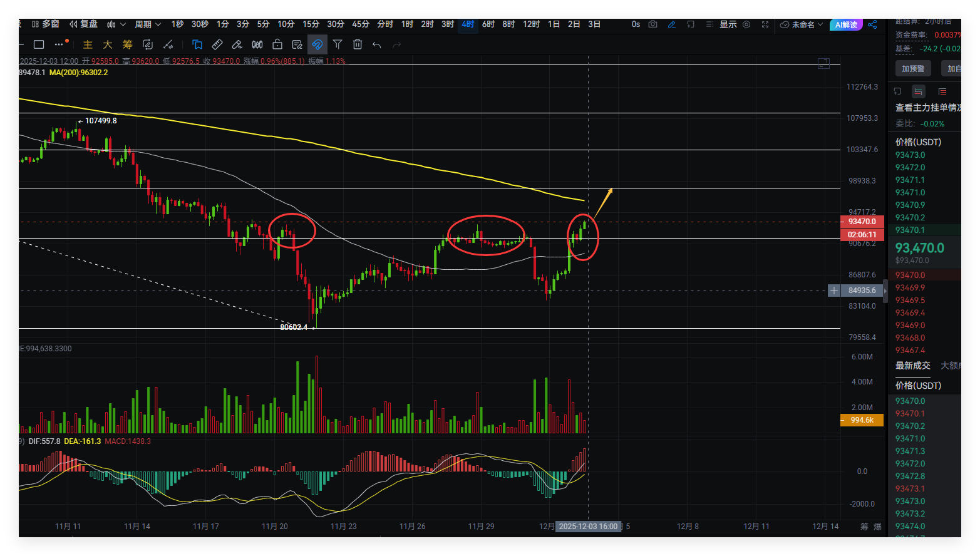Screen dimensions: 980x556
Task: Click the ruler measurement tool icon
Action: (x=217, y=44)
